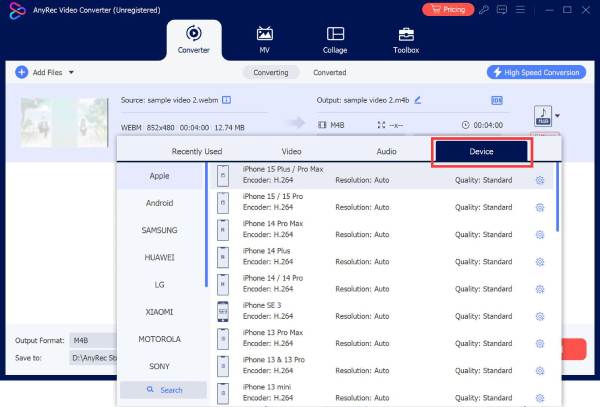The height and width of the screenshot is (407, 600).
Task: Choose the Apple device category
Action: 160,176
